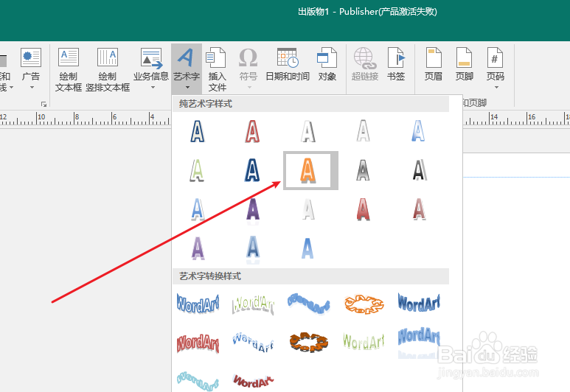Choose the solid red gradient A style
Screen dimensions: 570x392
(363, 209)
